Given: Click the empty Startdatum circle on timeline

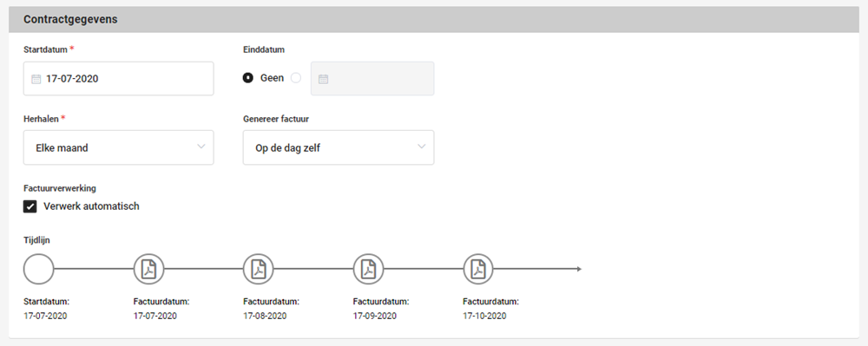Looking at the screenshot, I should [39, 269].
